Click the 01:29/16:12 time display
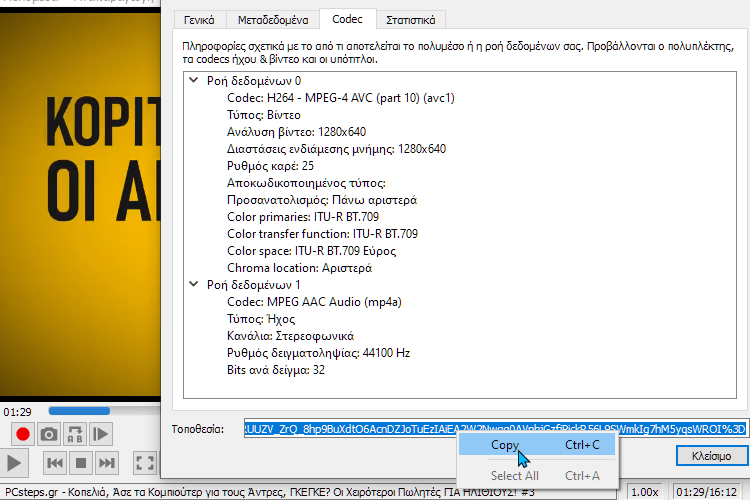 706,492
